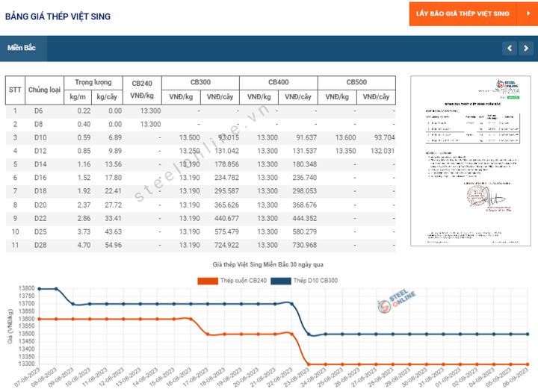Click the 'D10' row label
The image size is (538, 392).
(40, 138)
